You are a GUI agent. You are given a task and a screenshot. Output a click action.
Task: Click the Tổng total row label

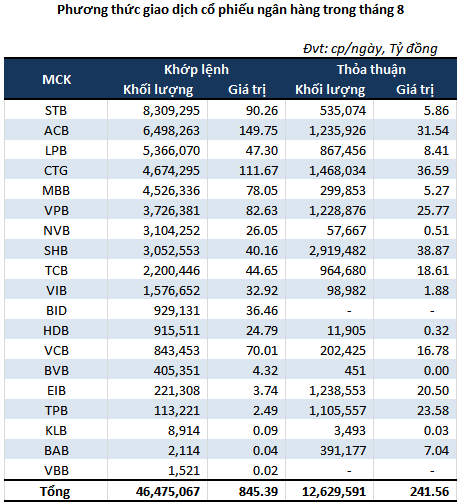point(55,492)
